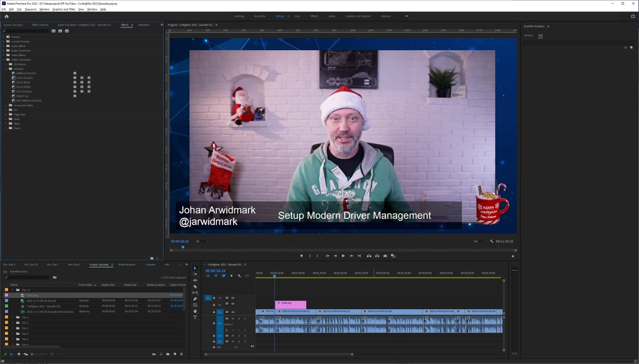Click the Extract button in Program monitor

click(377, 256)
